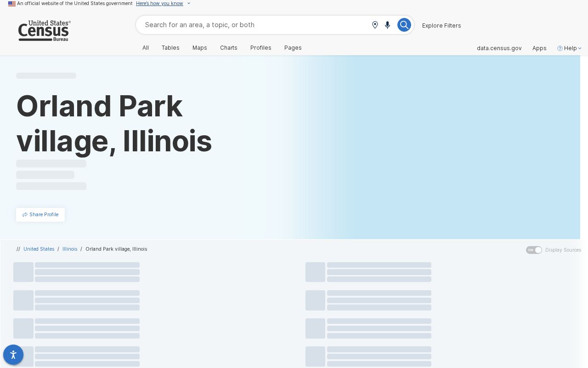The image size is (588, 368).
Task: Open the Maps tab
Action: coord(200,48)
